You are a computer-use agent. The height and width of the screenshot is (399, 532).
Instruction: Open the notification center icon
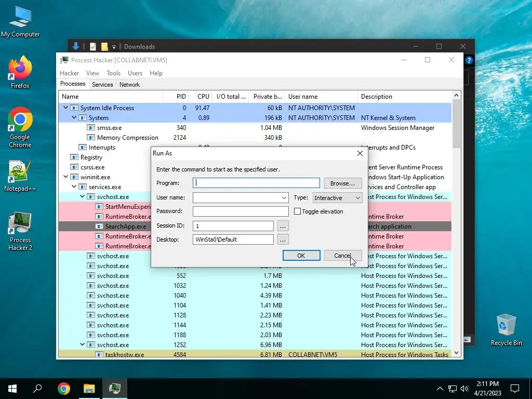point(515,389)
